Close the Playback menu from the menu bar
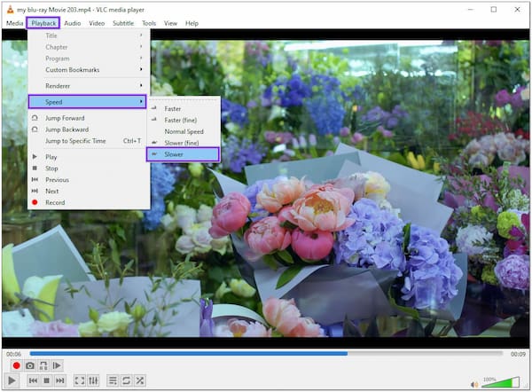The height and width of the screenshot is (392, 532). tap(43, 23)
